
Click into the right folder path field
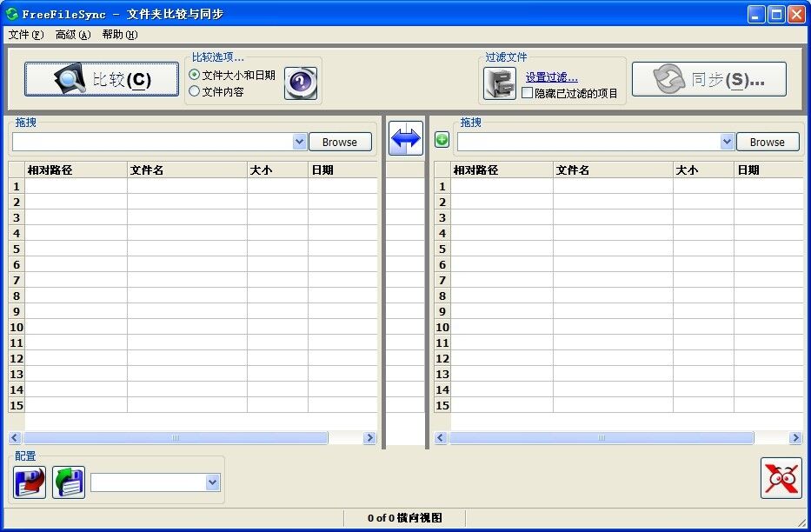pos(588,142)
